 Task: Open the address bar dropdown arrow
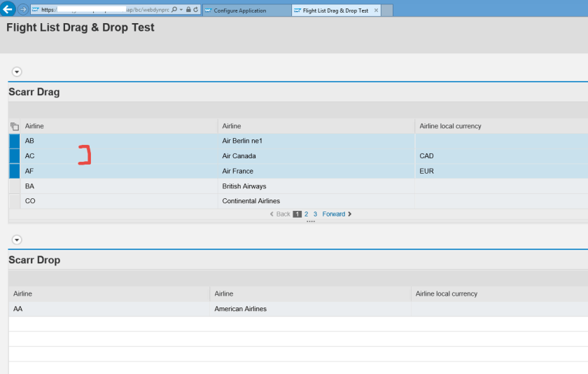click(x=181, y=11)
